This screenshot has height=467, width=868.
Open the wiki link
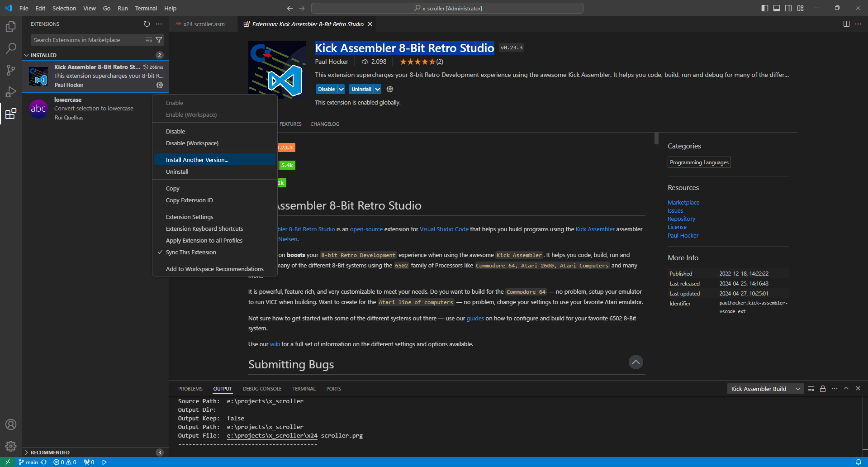point(275,344)
